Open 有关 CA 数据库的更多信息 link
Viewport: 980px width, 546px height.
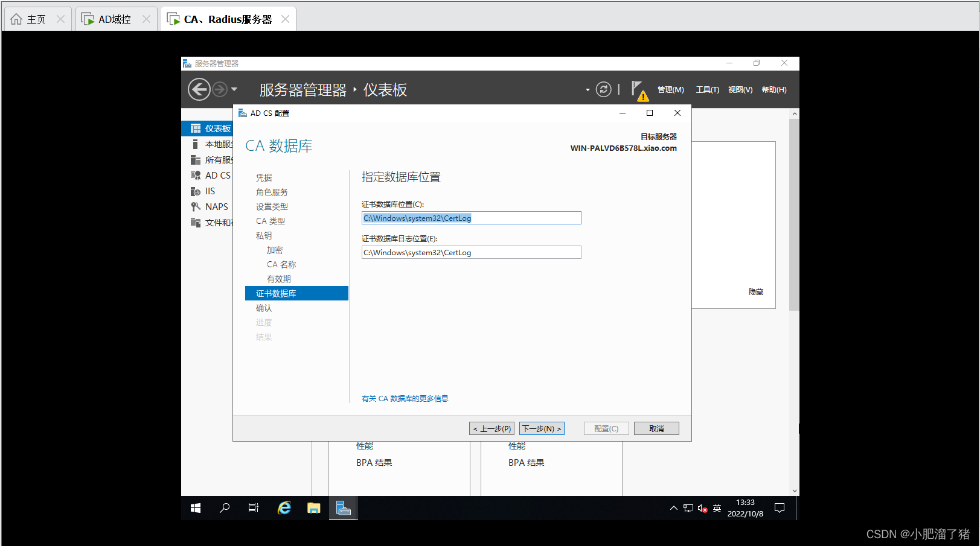pos(405,398)
